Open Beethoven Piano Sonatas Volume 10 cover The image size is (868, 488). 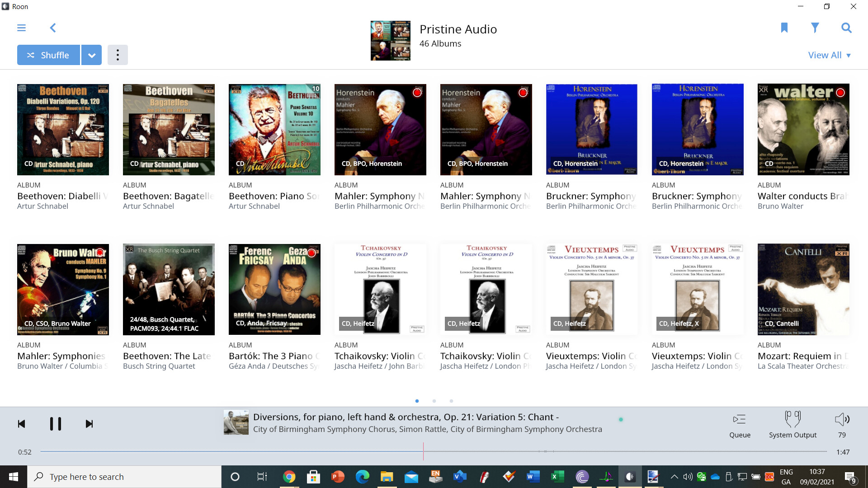[274, 130]
